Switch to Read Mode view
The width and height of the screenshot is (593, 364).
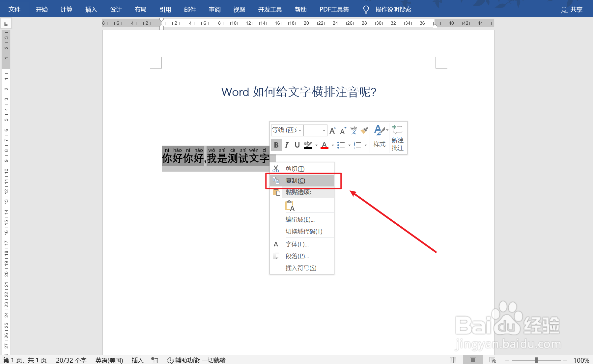pos(453,360)
